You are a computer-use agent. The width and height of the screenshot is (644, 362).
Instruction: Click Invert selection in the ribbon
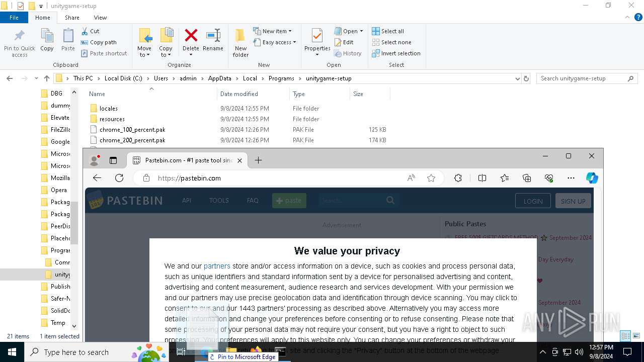tap(396, 53)
